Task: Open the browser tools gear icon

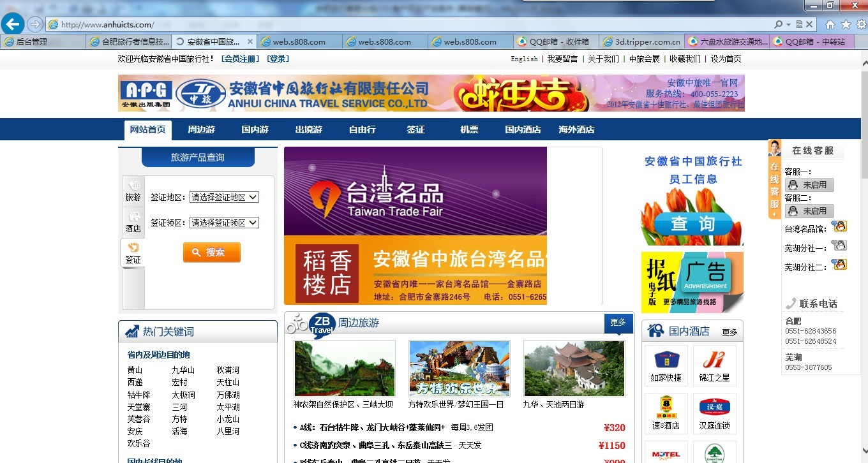Action: coord(861,24)
